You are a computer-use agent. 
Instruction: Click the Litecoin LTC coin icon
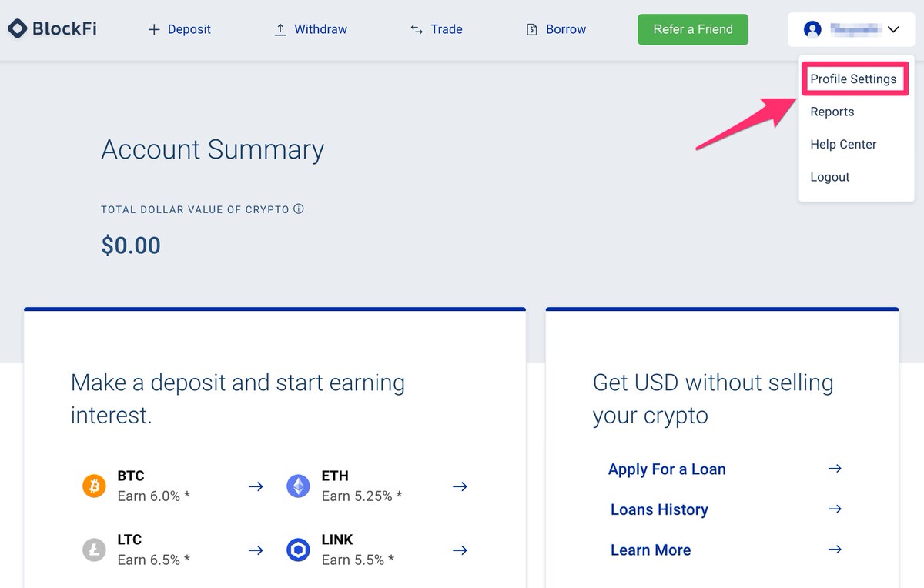point(94,550)
